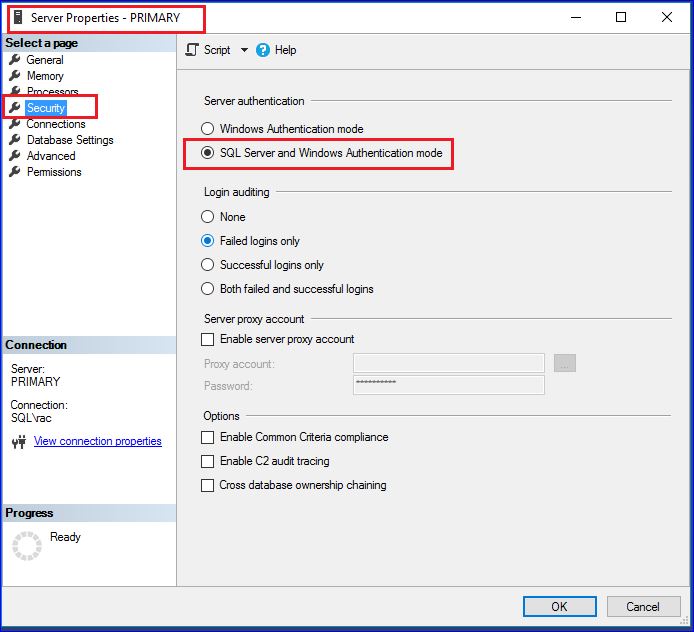Viewport: 694px width, 632px height.
Task: Open View connection properties link
Action: pyautogui.click(x=97, y=441)
